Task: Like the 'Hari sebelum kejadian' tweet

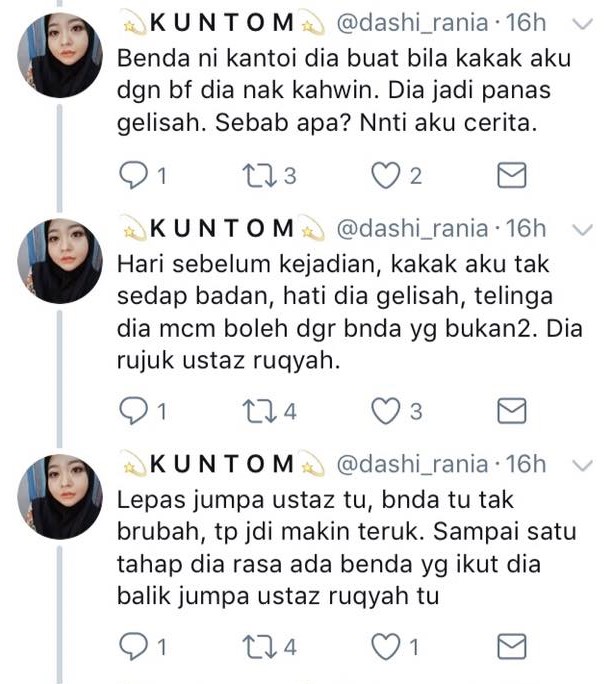Action: [x=386, y=411]
